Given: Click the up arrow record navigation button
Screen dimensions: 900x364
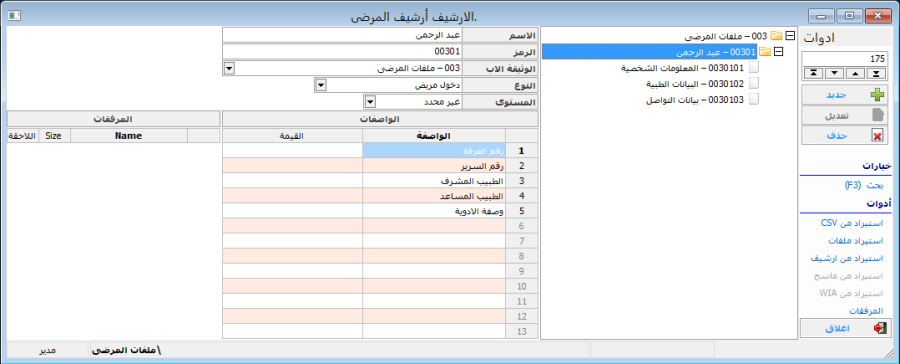Looking at the screenshot, I should pyautogui.click(x=855, y=73).
